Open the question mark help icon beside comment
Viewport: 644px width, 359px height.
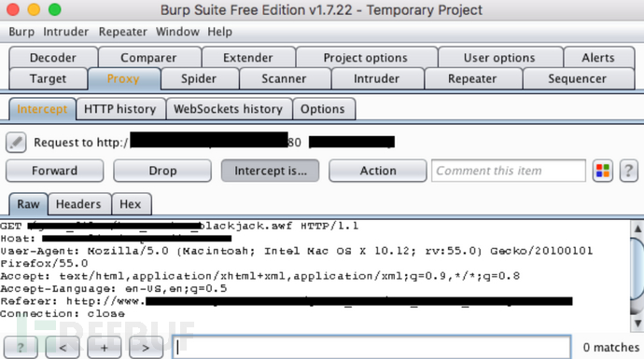pos(628,171)
